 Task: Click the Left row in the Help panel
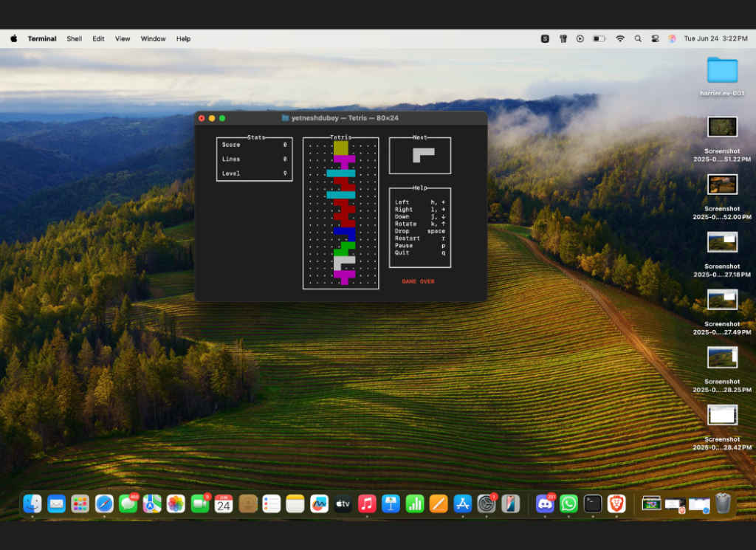click(420, 202)
